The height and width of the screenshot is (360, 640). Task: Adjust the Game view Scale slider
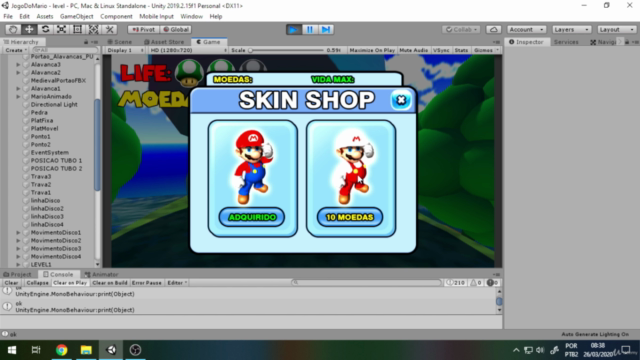pyautogui.click(x=287, y=50)
